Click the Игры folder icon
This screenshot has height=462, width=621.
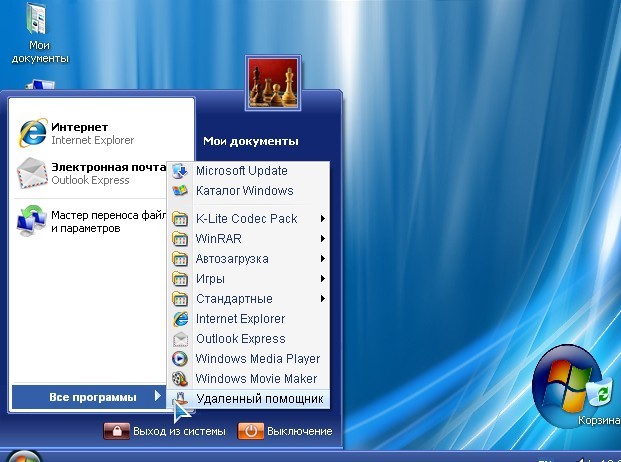point(180,279)
